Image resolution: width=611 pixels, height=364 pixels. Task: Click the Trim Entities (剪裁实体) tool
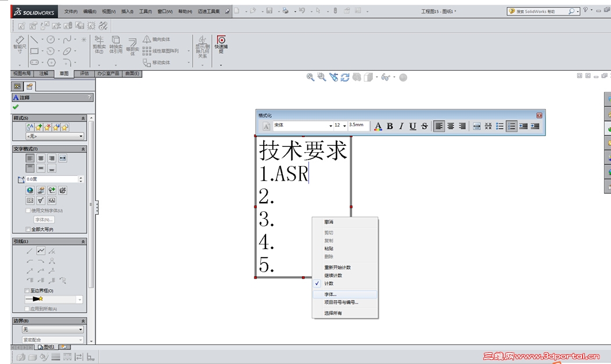99,45
